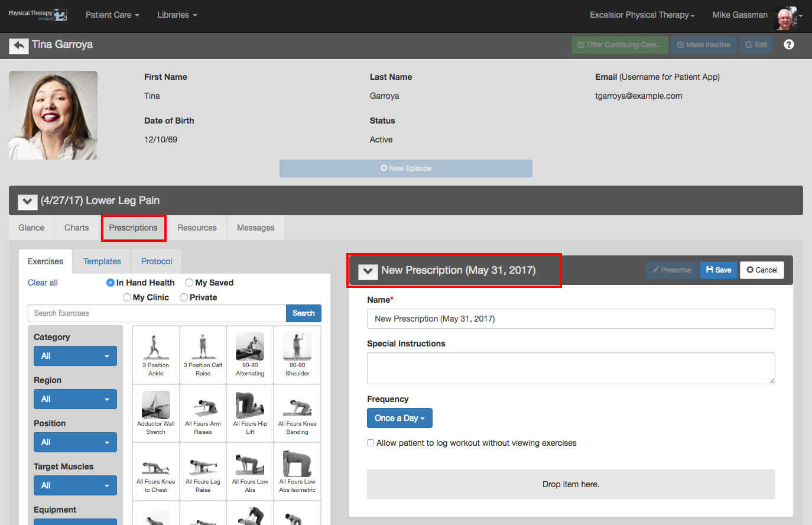
Task: Click the tgarroya@example.com email text
Action: tap(639, 96)
